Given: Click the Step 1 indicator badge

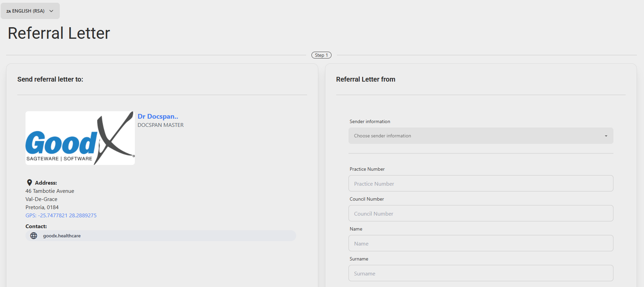Looking at the screenshot, I should click(x=321, y=55).
